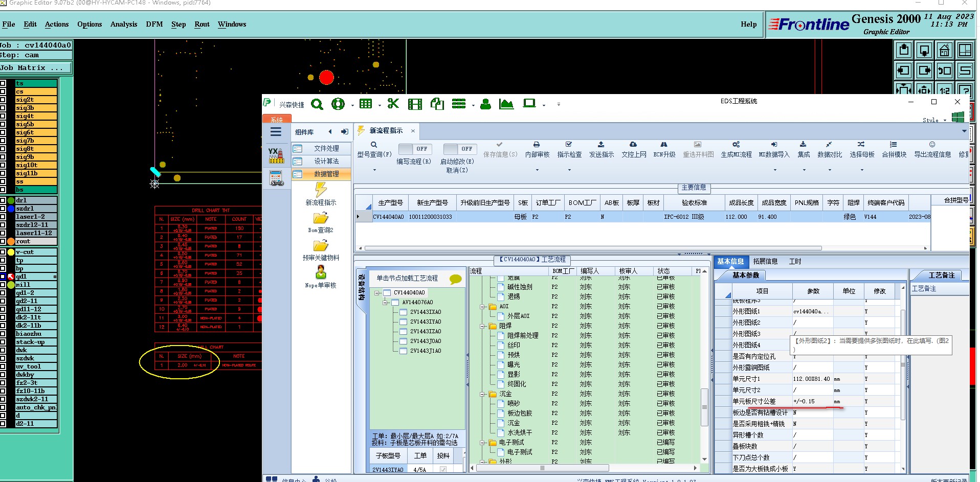Collapse the 组件库 panel with left arrow
The image size is (980, 482).
coord(330,132)
